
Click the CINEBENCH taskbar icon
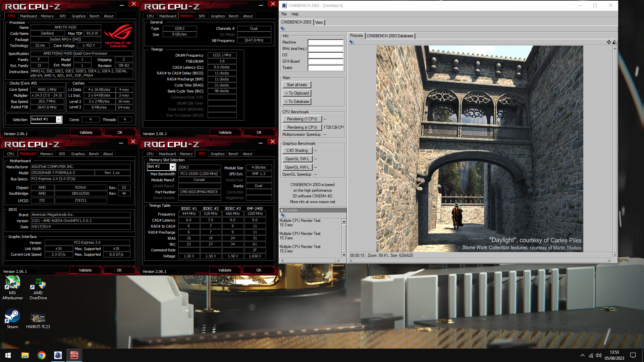pyautogui.click(x=58, y=355)
